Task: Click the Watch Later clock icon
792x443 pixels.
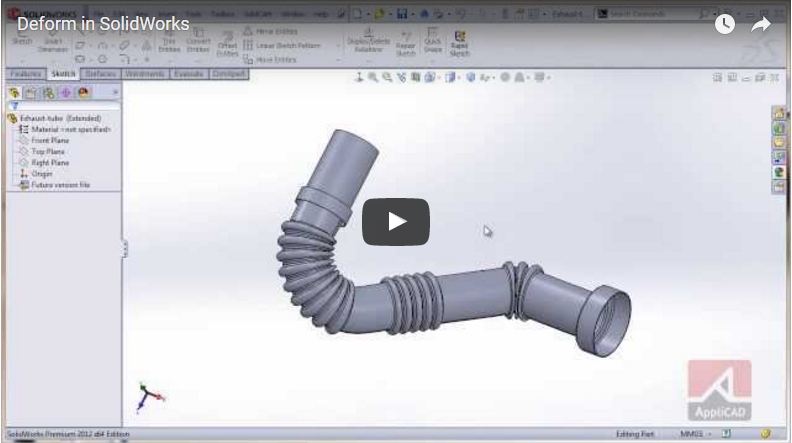Action: click(x=724, y=24)
